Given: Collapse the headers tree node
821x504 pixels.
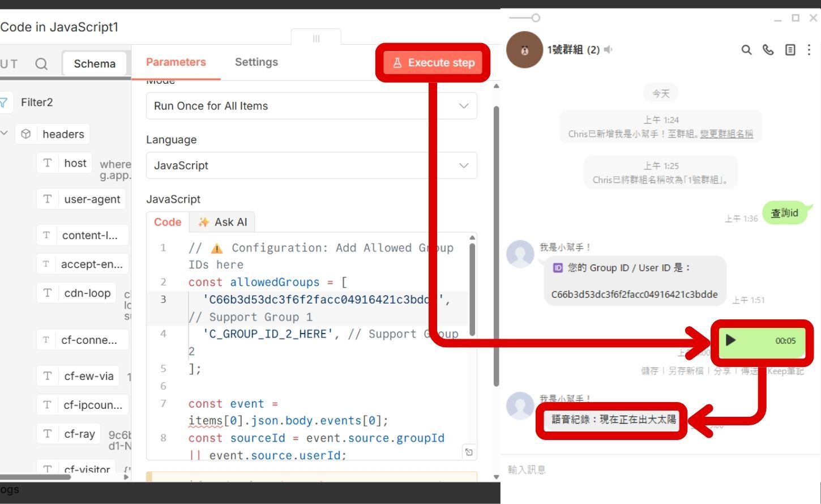Looking at the screenshot, I should click(5, 134).
